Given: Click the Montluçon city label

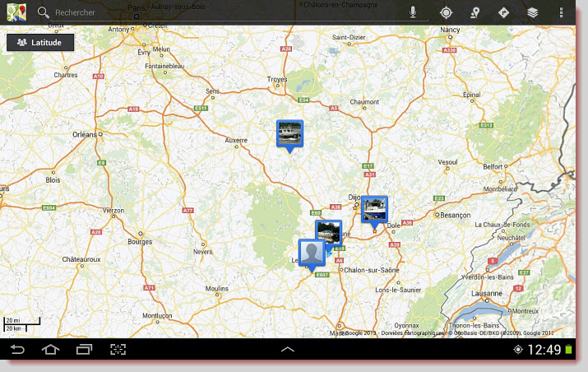Looking at the screenshot, I should coord(157,316).
